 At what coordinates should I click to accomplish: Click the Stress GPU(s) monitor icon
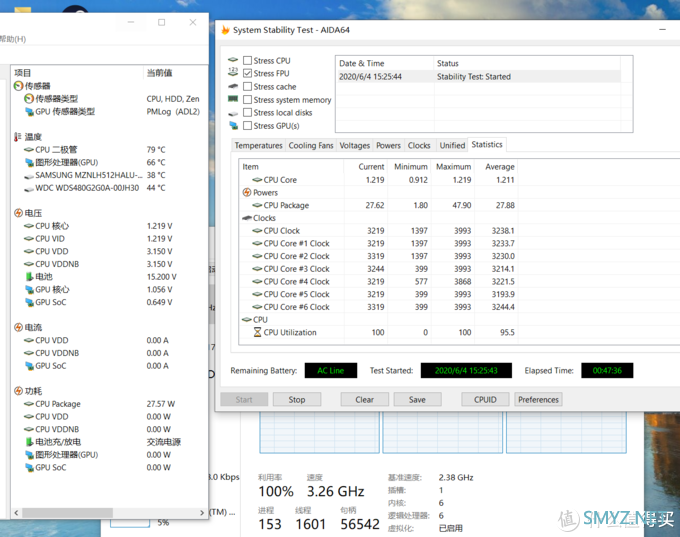pyautogui.click(x=233, y=125)
